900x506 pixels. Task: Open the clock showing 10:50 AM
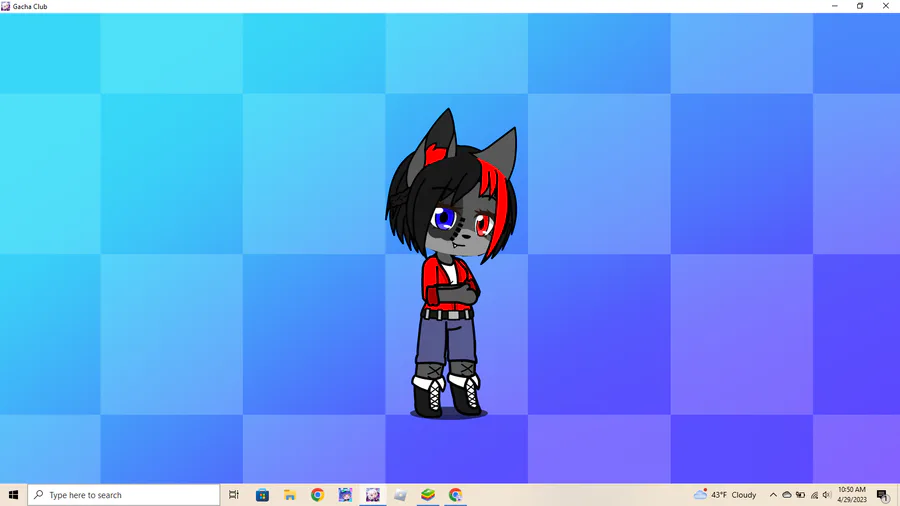point(852,495)
